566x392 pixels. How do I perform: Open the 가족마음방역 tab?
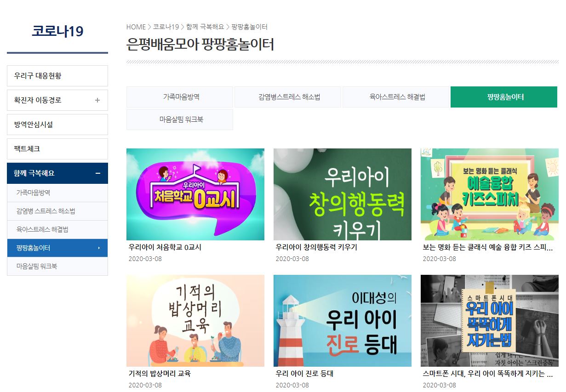[180, 97]
